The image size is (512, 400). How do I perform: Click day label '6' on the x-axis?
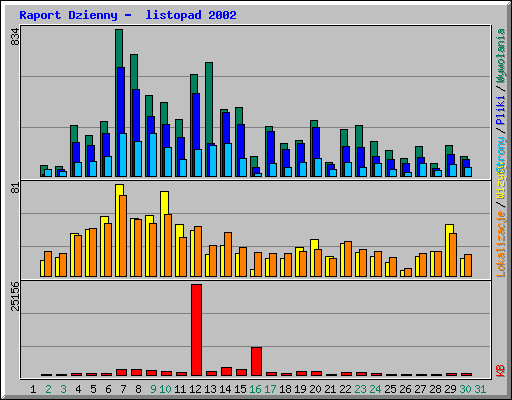tap(108, 389)
